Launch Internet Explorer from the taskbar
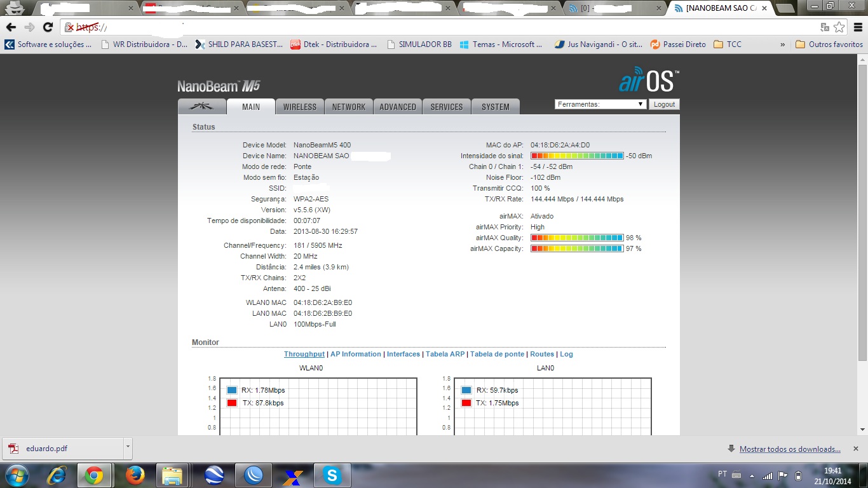Screen dimensions: 868x488 coord(57,475)
